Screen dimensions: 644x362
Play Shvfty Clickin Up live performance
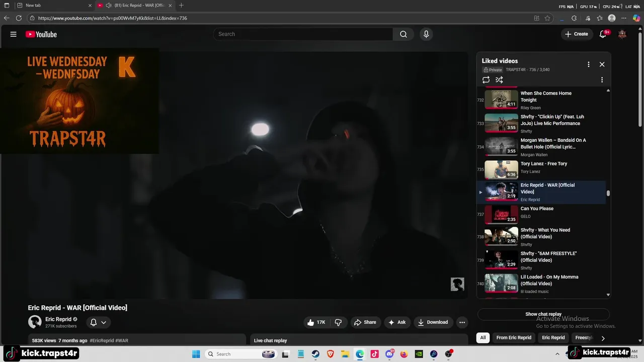pos(541,123)
